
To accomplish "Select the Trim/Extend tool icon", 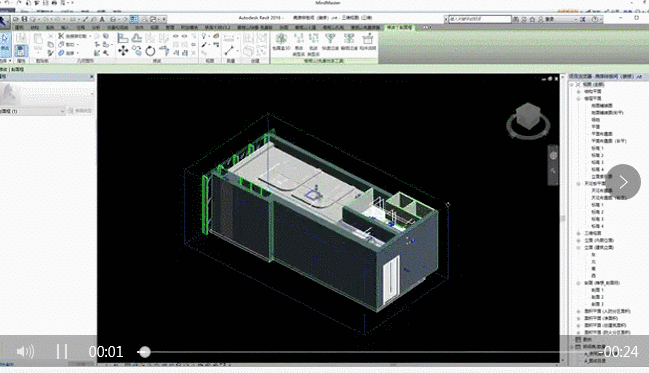I will click(x=164, y=51).
